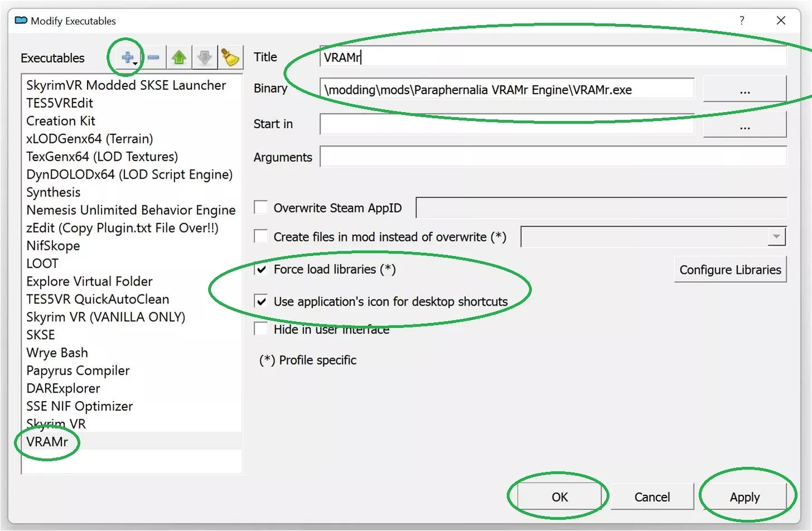Browse for Start in directory
The image size is (812, 531).
[744, 125]
